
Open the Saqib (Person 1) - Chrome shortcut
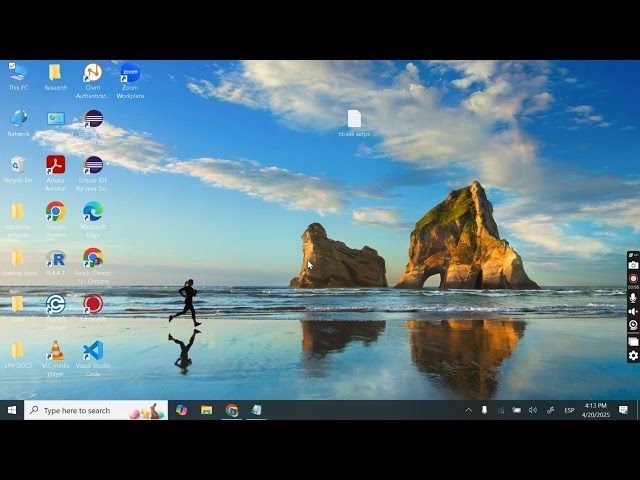93,267
